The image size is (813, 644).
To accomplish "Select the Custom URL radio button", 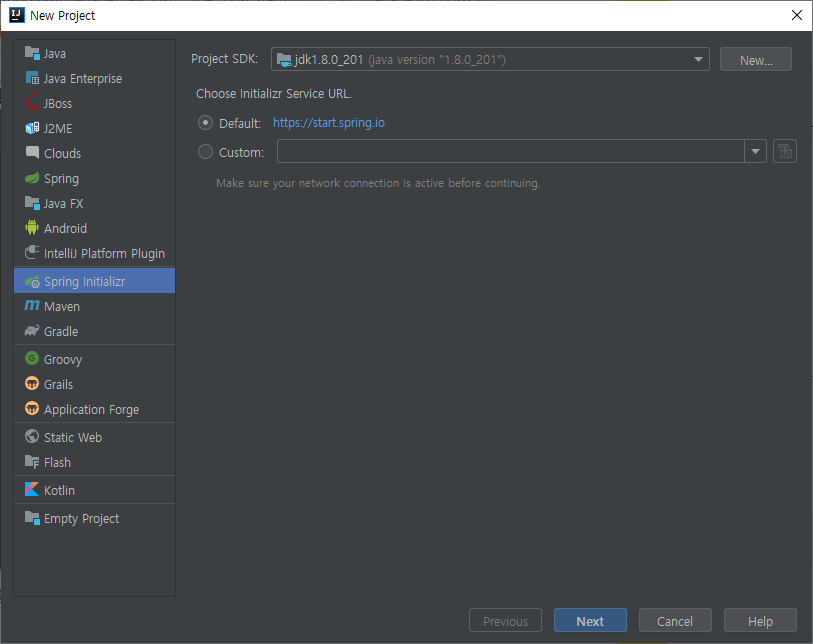I will pos(205,152).
